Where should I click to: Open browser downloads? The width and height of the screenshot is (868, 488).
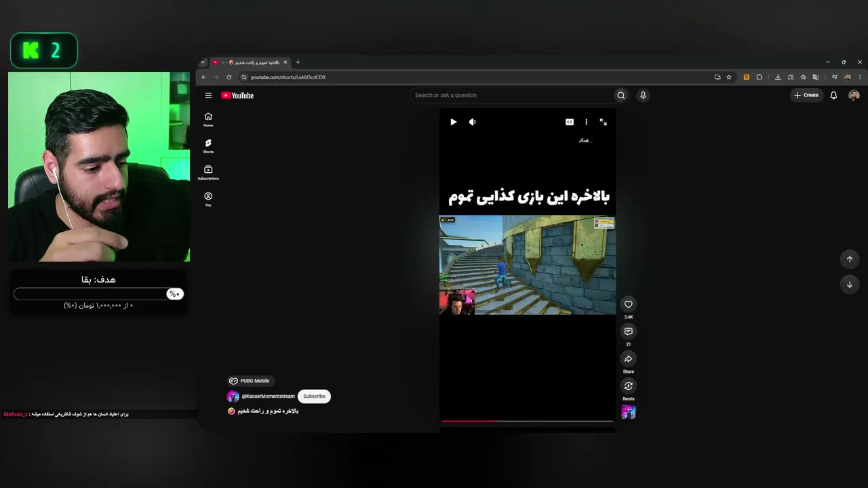click(778, 77)
